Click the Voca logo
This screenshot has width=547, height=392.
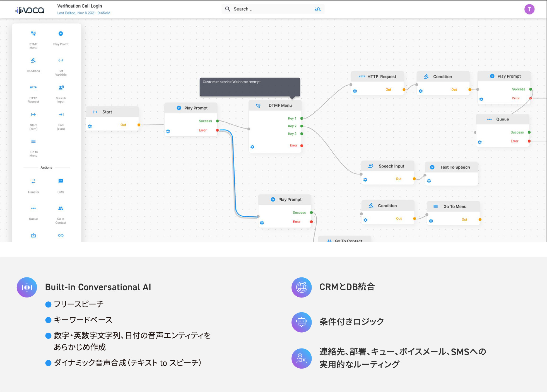30,10
